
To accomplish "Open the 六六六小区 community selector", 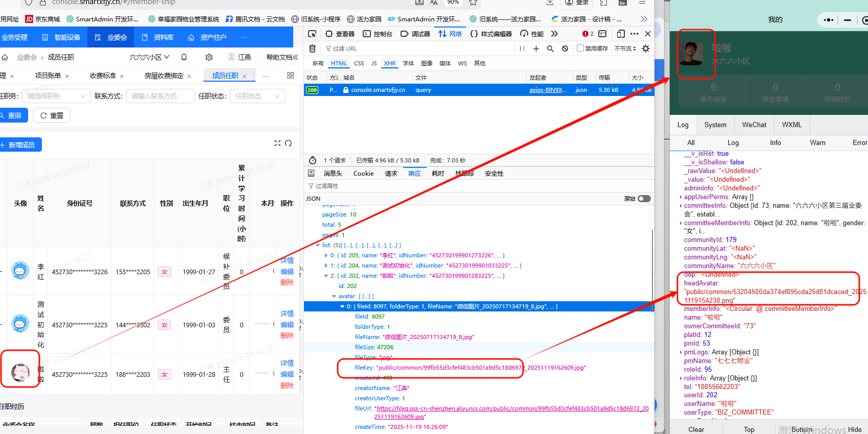I will click(149, 57).
